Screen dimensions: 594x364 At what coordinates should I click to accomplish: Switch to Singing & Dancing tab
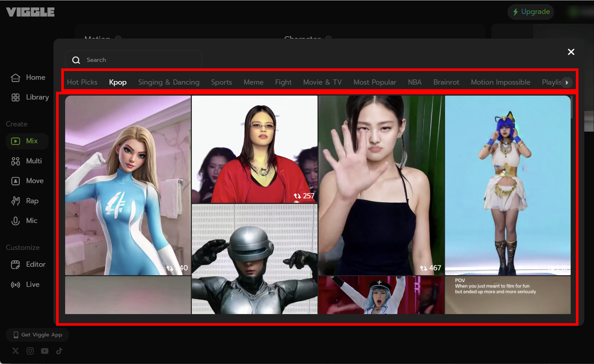click(169, 82)
